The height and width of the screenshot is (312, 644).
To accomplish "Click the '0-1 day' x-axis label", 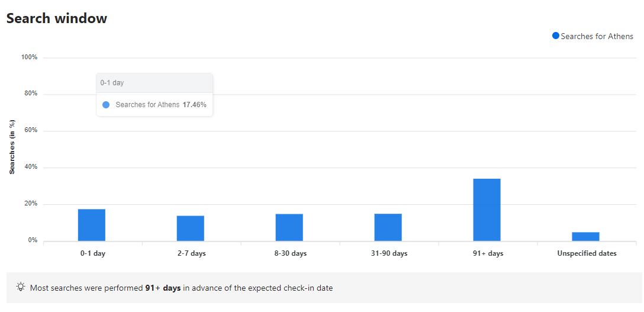I will click(x=93, y=253).
